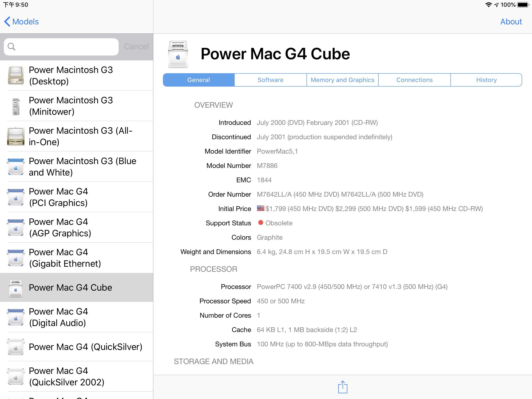Tap Blue and White G3 icon

coord(16,167)
